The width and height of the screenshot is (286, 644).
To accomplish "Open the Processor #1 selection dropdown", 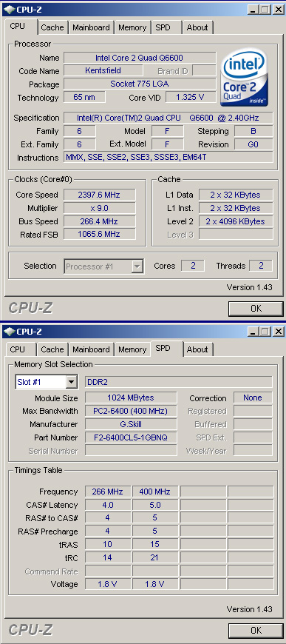I will [137, 266].
